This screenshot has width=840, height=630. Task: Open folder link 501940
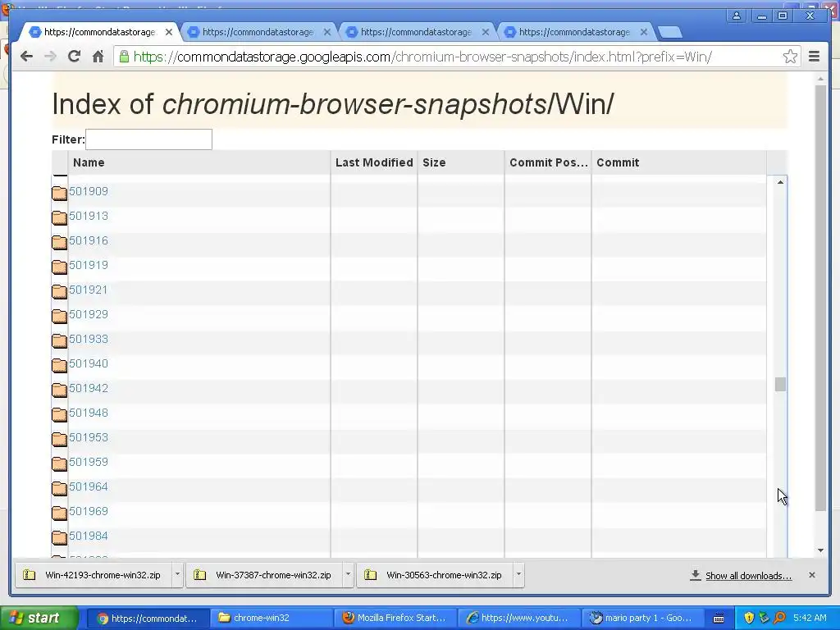(x=89, y=363)
